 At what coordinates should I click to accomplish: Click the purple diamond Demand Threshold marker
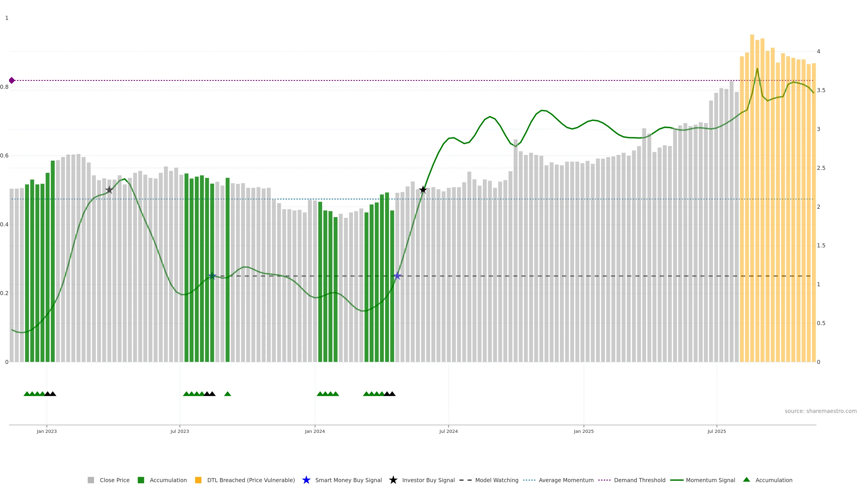(x=12, y=80)
